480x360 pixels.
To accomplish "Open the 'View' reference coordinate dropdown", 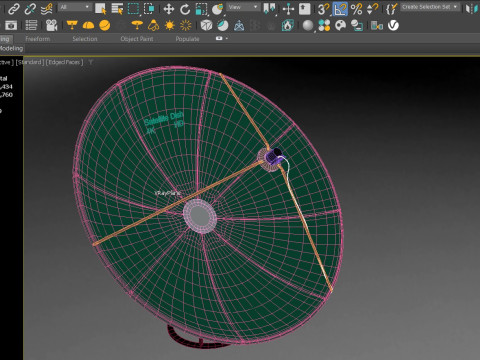I will pos(243,7).
